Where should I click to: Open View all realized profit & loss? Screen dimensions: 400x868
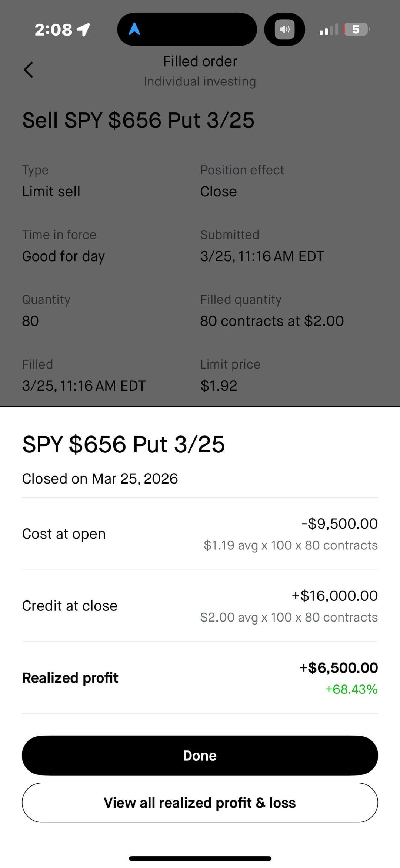200,803
